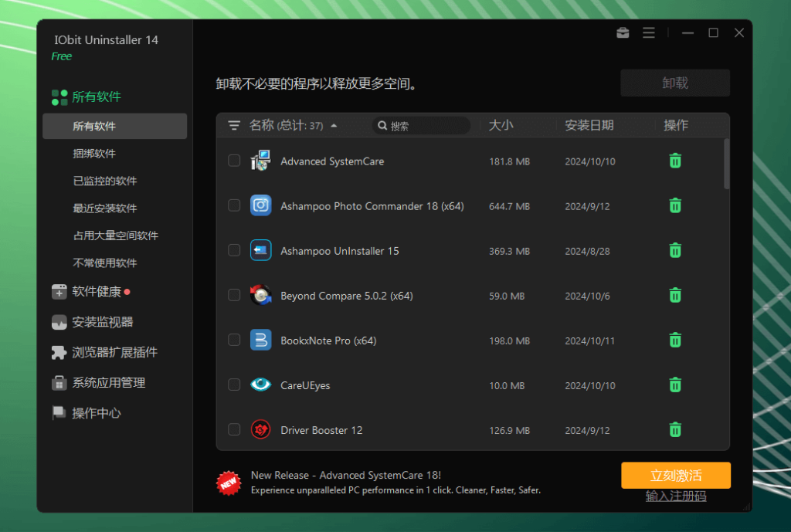Viewport: 791px width, 532px height.
Task: Click the browser extensions puzzle icon
Action: [59, 353]
